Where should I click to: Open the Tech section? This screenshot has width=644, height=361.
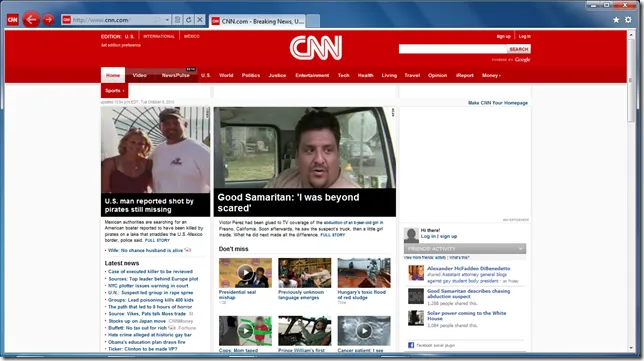click(343, 75)
